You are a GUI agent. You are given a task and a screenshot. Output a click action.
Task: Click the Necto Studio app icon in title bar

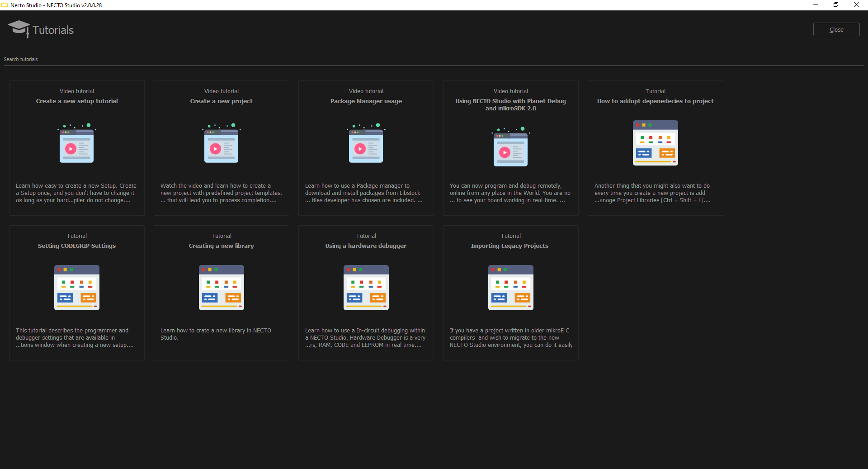[x=5, y=5]
